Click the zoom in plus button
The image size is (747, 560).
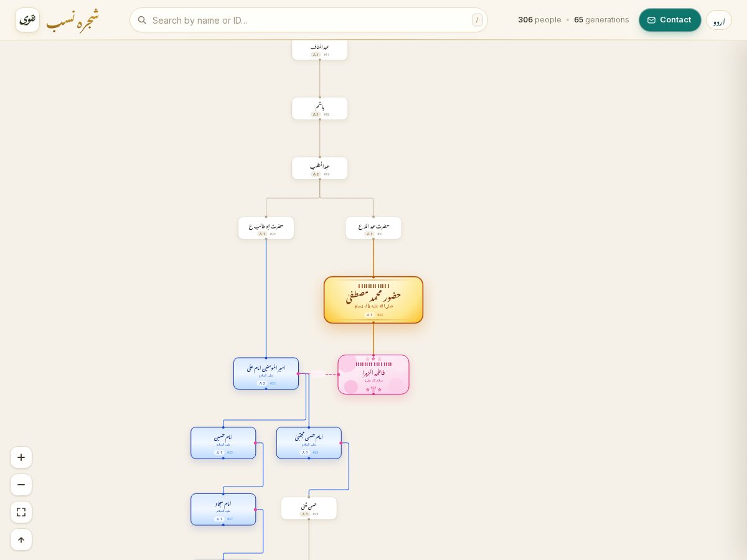click(x=21, y=457)
